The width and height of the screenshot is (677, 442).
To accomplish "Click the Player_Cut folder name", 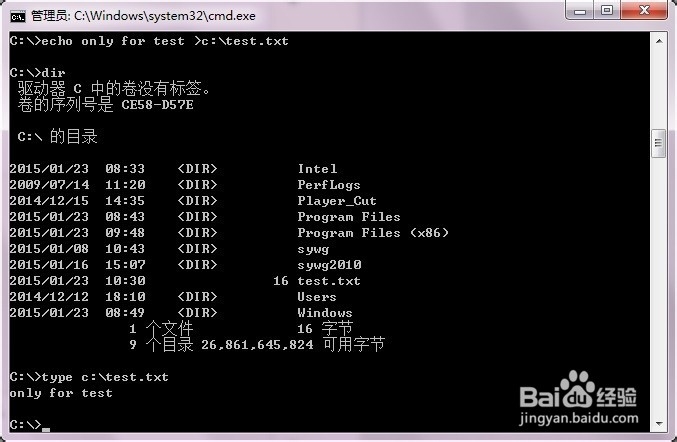I will click(337, 201).
